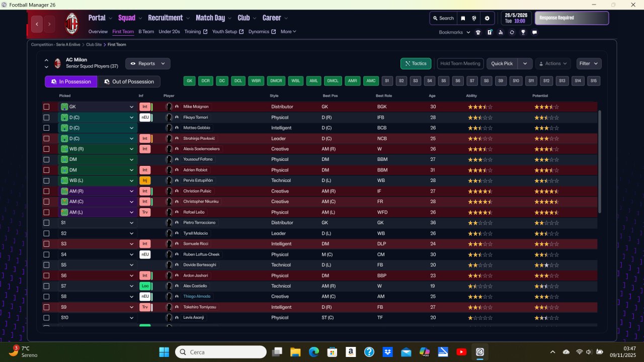Go back with the left arrow button

click(37, 24)
